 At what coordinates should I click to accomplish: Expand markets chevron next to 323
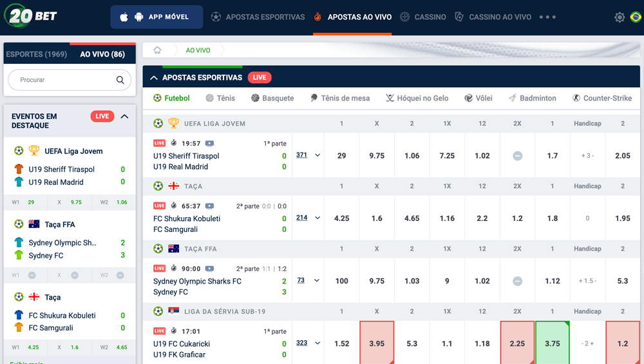pyautogui.click(x=317, y=343)
